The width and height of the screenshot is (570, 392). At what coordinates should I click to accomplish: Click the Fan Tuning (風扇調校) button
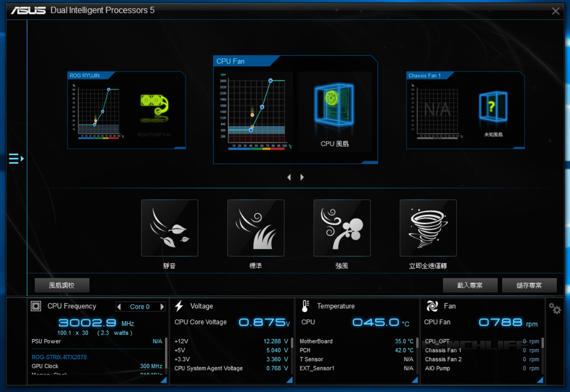(62, 285)
